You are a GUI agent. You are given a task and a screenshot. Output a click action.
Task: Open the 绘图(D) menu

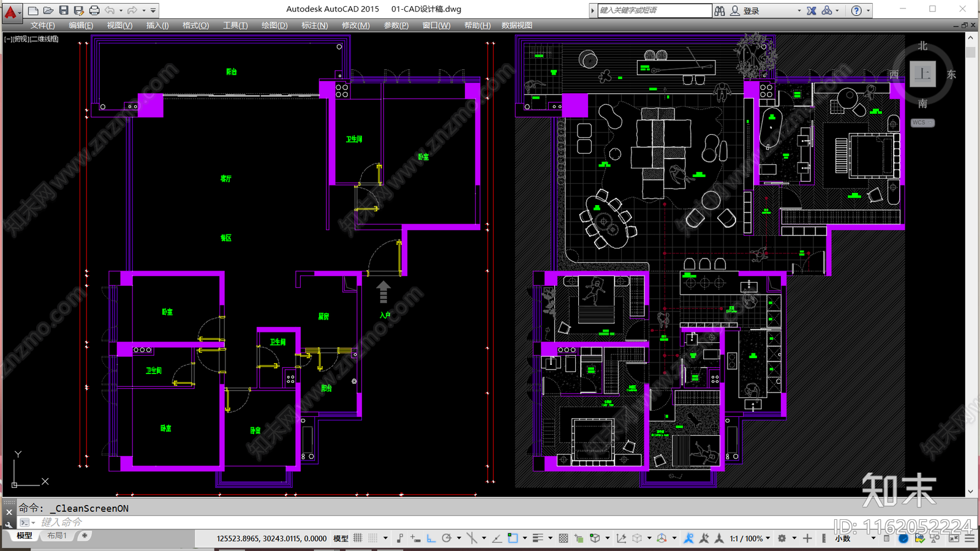pyautogui.click(x=274, y=25)
